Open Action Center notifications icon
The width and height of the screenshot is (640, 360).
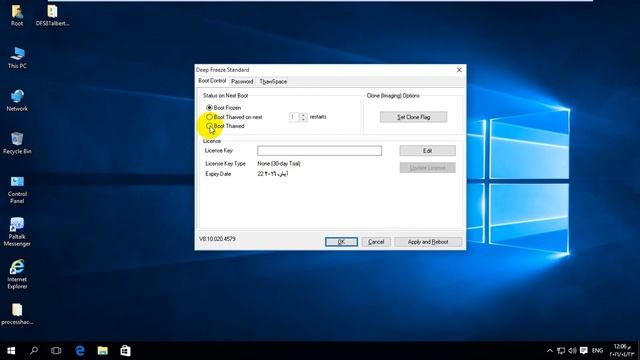[584, 351]
